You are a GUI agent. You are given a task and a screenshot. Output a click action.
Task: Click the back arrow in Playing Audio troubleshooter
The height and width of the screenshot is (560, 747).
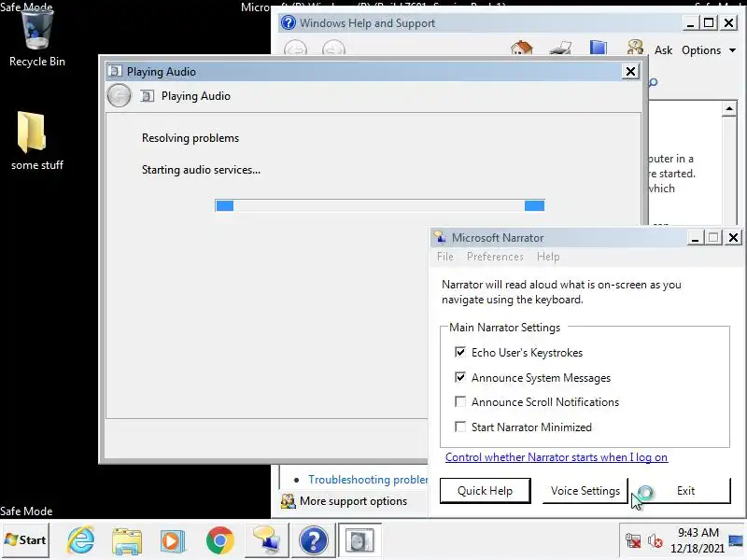click(x=119, y=96)
